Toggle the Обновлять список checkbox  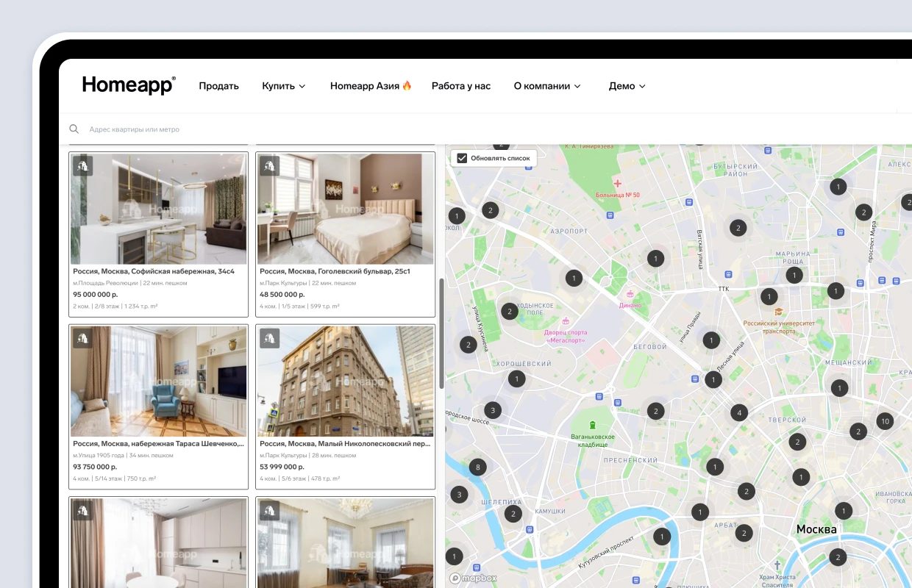(462, 158)
